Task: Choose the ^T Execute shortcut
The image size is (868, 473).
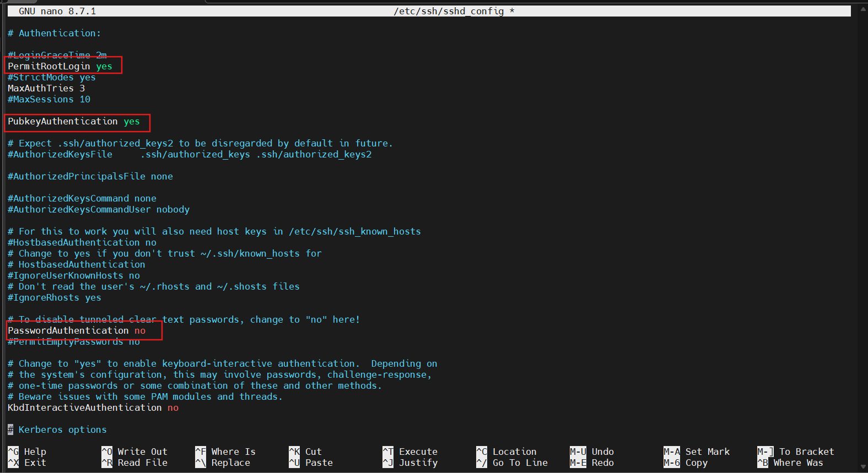Action: [x=410, y=452]
